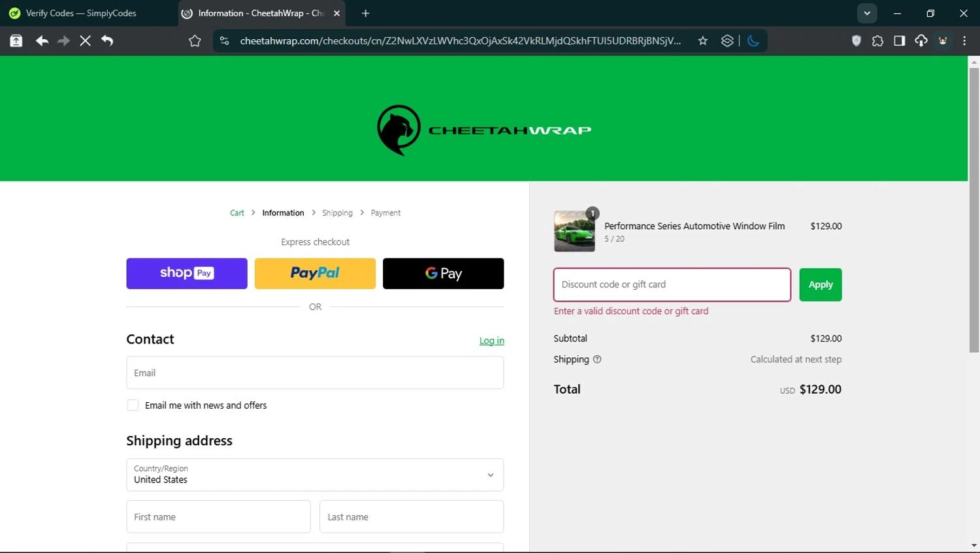Toggle the dark mode moon icon
Viewport: 980px width, 553px height.
coord(753,41)
